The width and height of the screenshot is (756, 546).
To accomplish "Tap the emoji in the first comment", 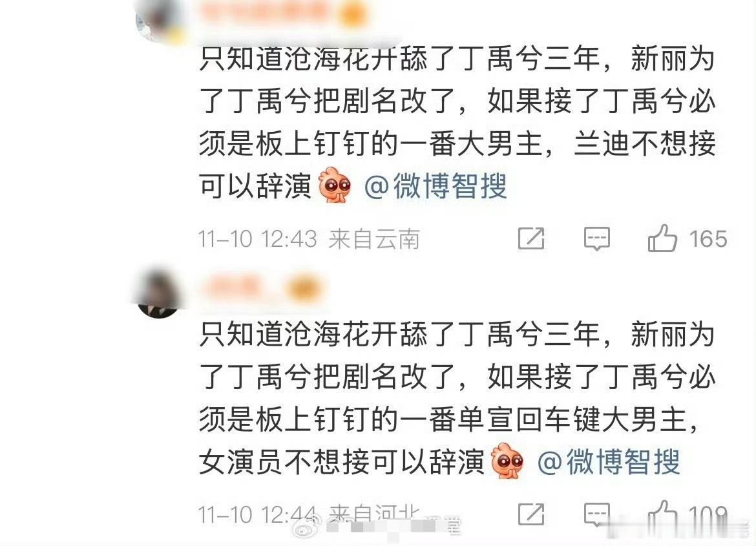I will [x=335, y=185].
